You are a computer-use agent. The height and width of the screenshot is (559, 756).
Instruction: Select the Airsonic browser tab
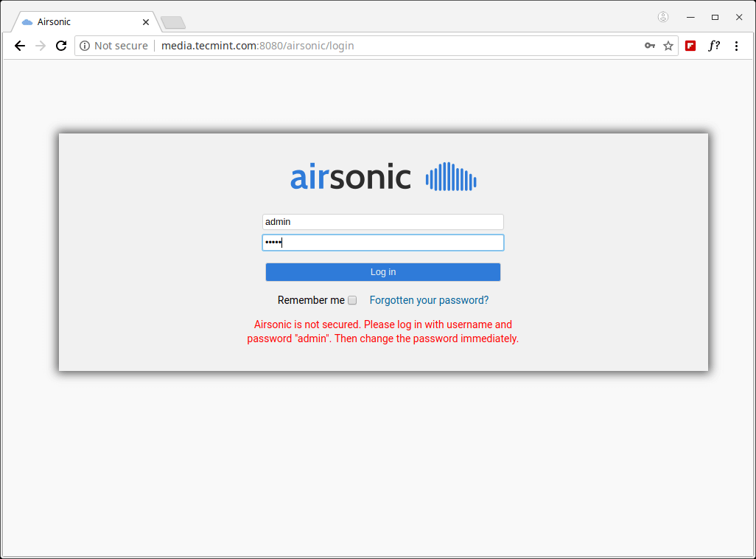pyautogui.click(x=87, y=22)
